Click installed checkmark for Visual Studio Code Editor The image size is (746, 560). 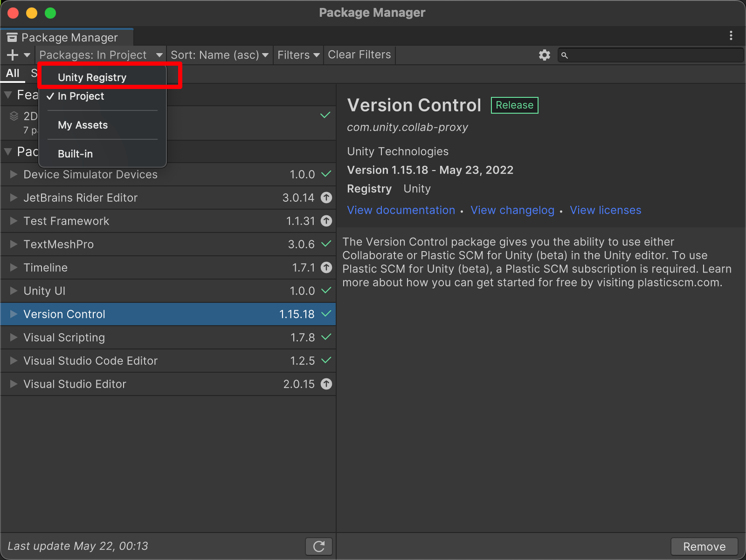pyautogui.click(x=326, y=360)
